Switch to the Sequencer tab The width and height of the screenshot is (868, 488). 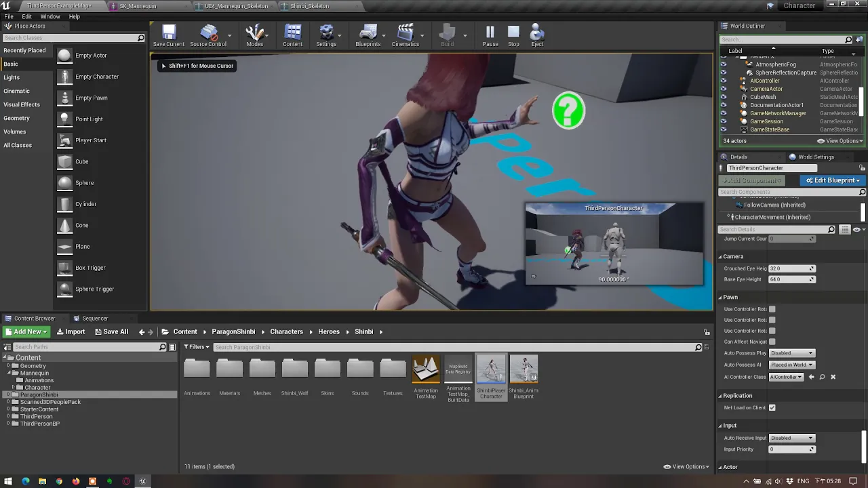click(95, 319)
